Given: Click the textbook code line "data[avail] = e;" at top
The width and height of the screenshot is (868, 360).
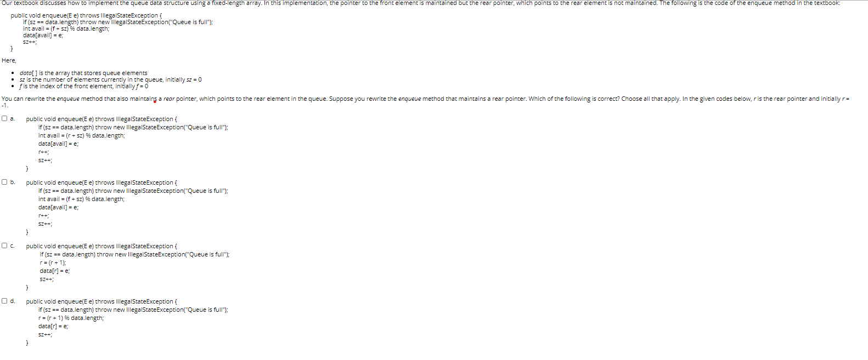Looking at the screenshot, I should tap(43, 35).
